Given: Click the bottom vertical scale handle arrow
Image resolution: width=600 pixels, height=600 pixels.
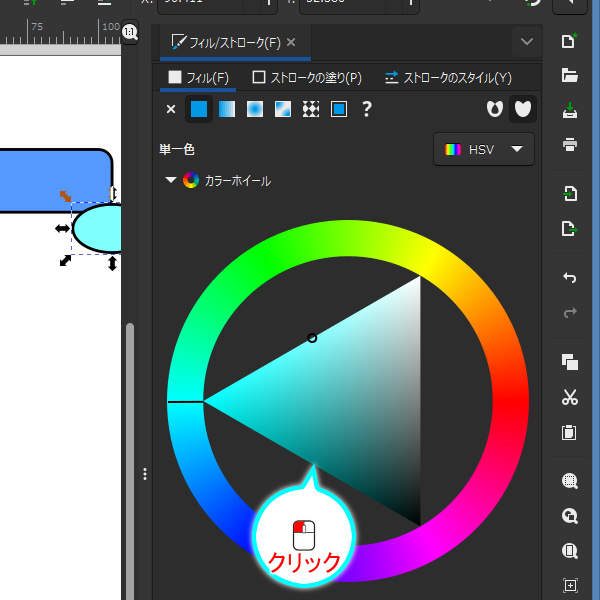Looking at the screenshot, I should coord(112,263).
